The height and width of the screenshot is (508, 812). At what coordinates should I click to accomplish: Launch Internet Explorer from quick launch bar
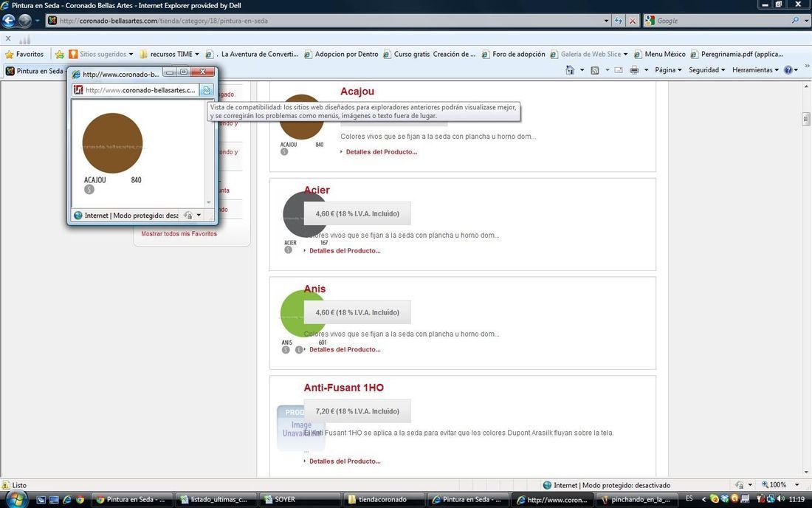click(66, 500)
